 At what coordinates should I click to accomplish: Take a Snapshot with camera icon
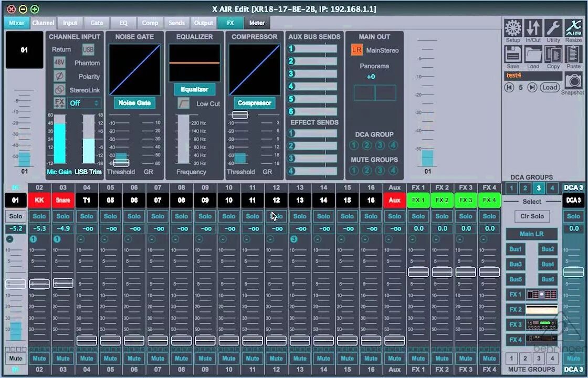[573, 81]
